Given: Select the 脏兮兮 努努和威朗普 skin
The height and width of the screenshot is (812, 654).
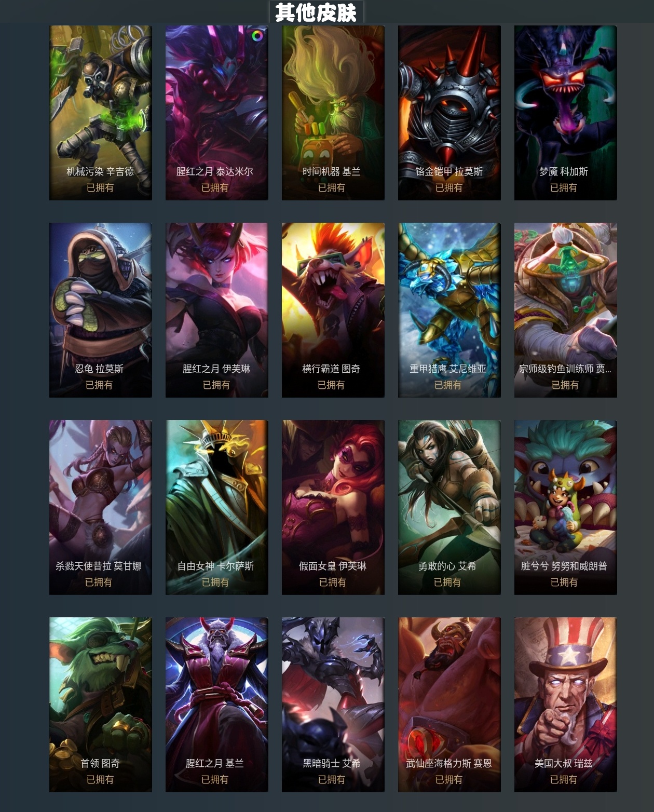Looking at the screenshot, I should click(x=566, y=507).
